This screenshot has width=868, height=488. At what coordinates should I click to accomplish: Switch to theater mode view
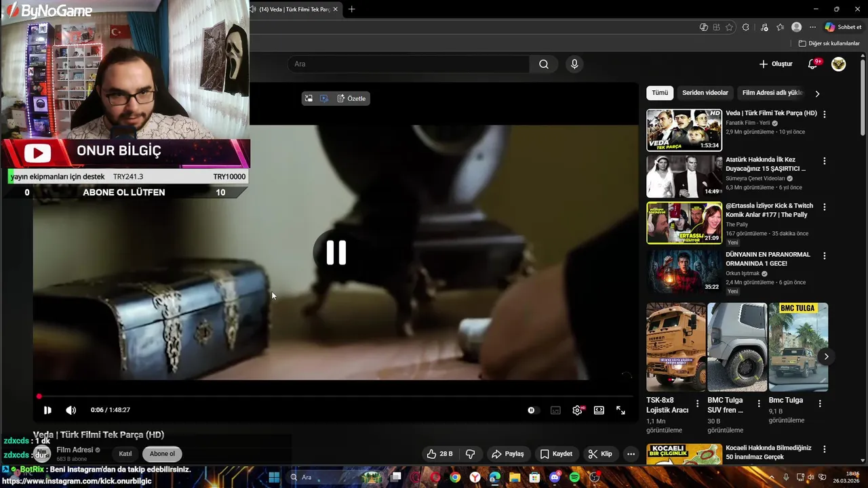[599, 410]
